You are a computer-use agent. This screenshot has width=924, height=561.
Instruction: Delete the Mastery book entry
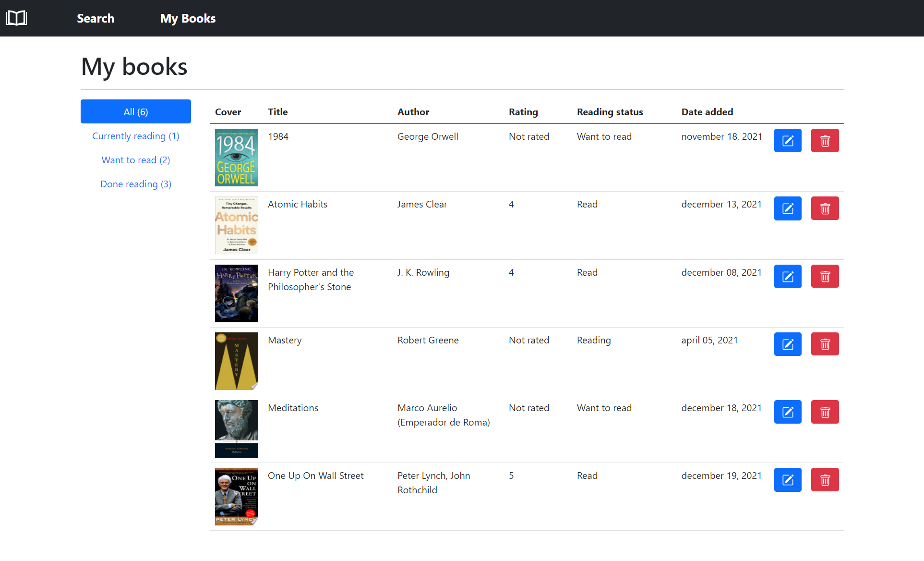[825, 344]
